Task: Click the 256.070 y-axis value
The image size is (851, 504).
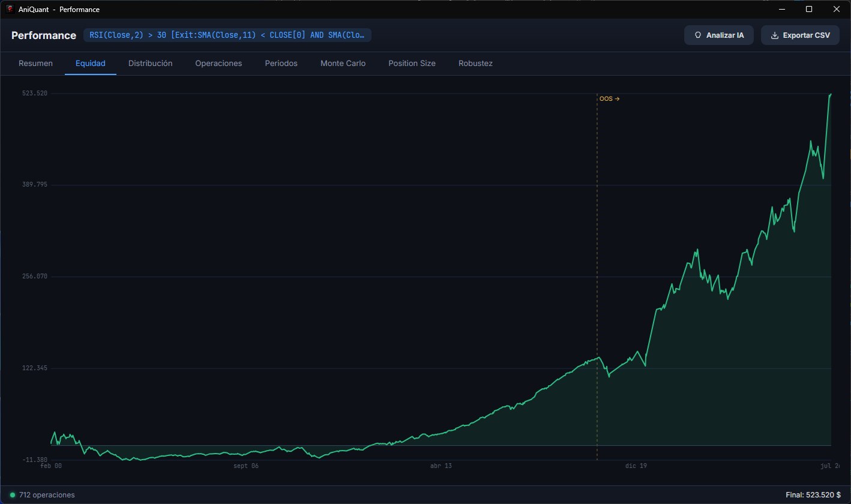Action: pos(35,277)
